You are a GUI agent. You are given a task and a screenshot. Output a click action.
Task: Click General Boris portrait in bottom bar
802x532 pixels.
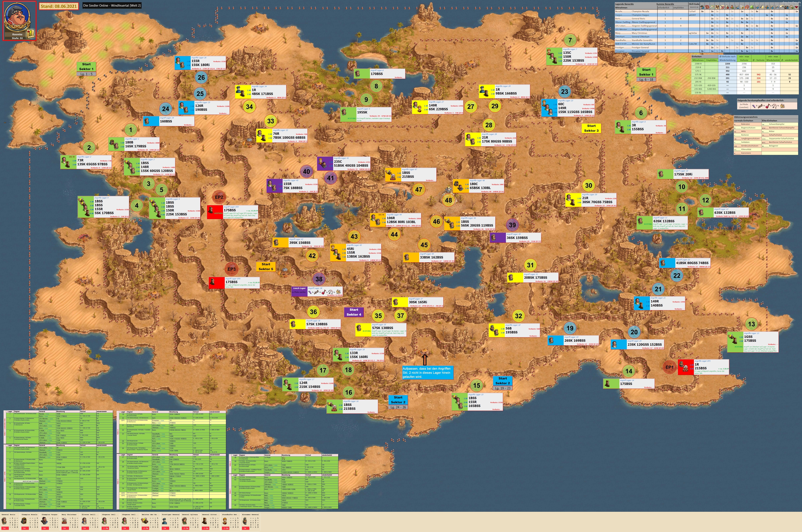coord(4,521)
